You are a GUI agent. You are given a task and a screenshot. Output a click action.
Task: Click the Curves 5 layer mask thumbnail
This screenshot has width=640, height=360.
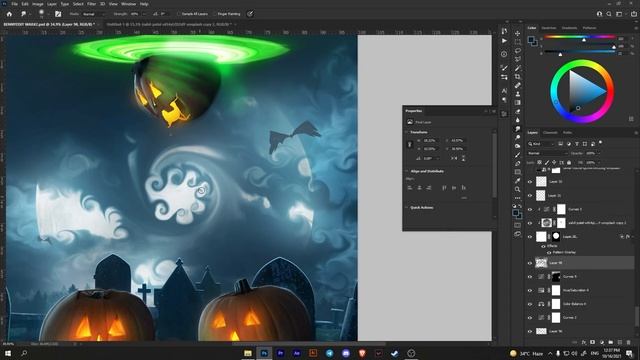[556, 277]
